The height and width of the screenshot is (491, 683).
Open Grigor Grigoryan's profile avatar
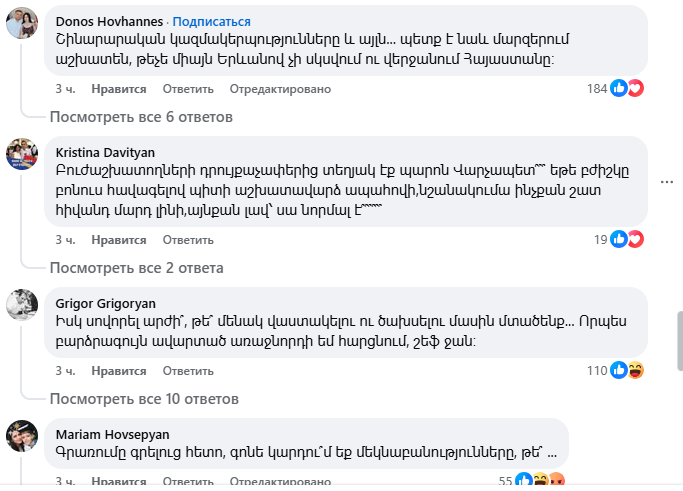click(22, 305)
